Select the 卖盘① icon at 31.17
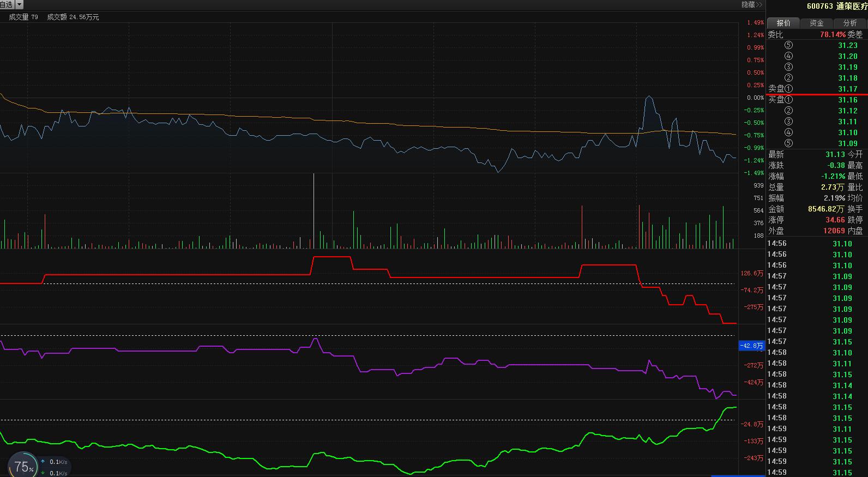The width and height of the screenshot is (868, 477). point(788,89)
